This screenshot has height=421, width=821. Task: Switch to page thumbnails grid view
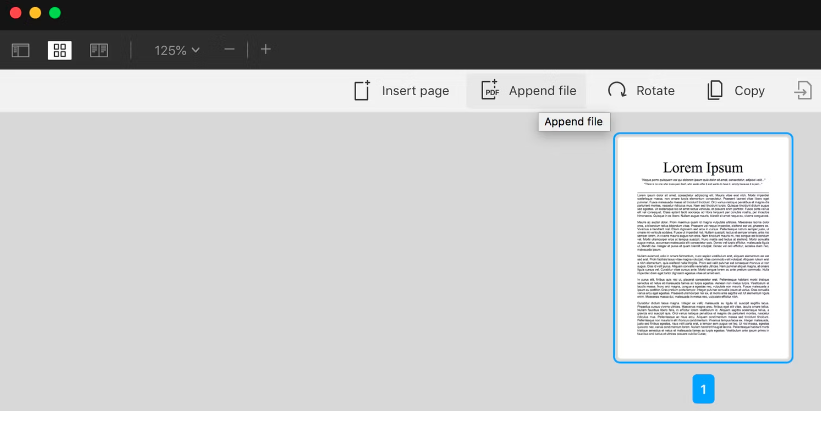pos(60,50)
